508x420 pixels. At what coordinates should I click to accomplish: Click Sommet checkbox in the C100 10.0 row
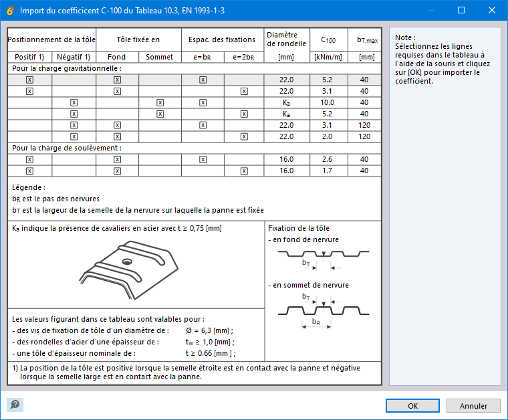(160, 103)
